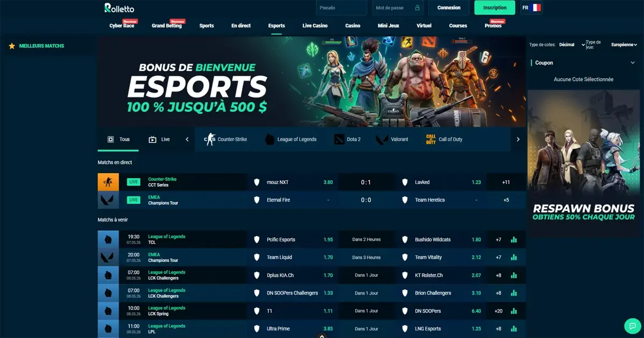Open the Promos menu item
Screen dimensions: 644x338
pos(493,26)
